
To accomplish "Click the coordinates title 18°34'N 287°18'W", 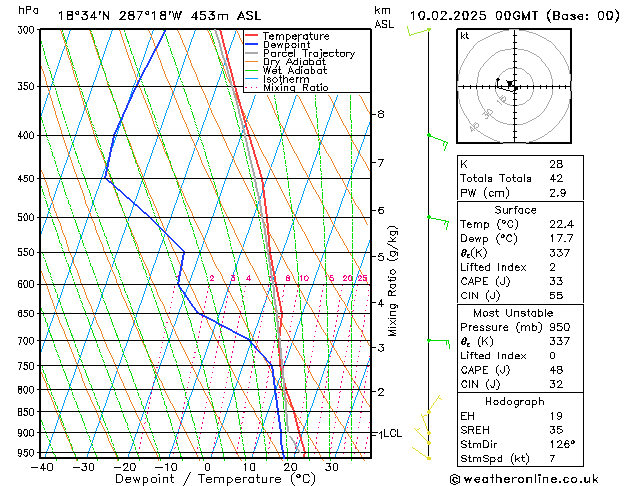I will coord(120,16).
